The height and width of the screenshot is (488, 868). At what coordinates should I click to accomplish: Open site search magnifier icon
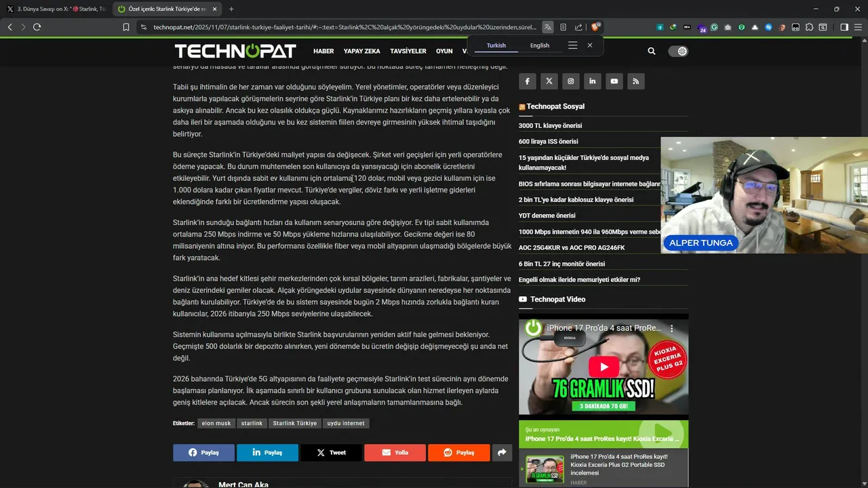coord(652,51)
